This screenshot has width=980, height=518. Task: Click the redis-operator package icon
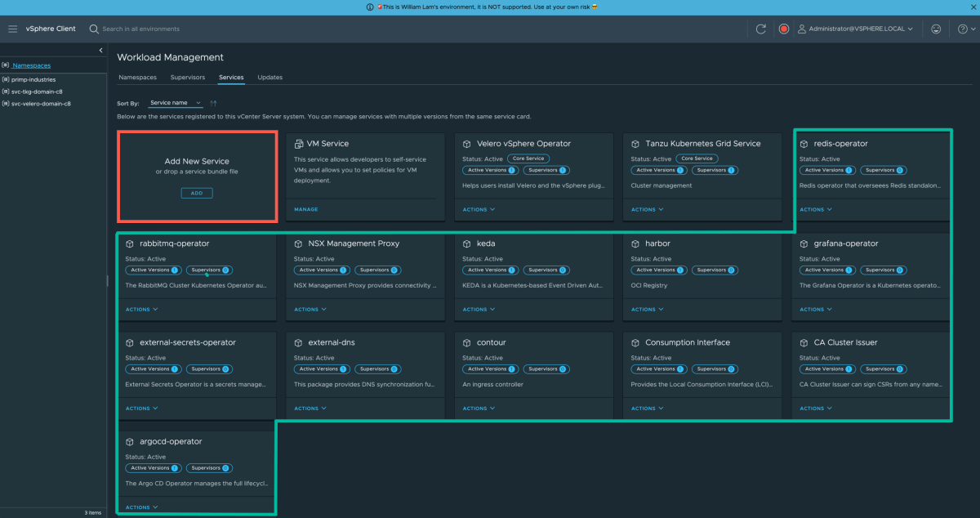pyautogui.click(x=804, y=144)
